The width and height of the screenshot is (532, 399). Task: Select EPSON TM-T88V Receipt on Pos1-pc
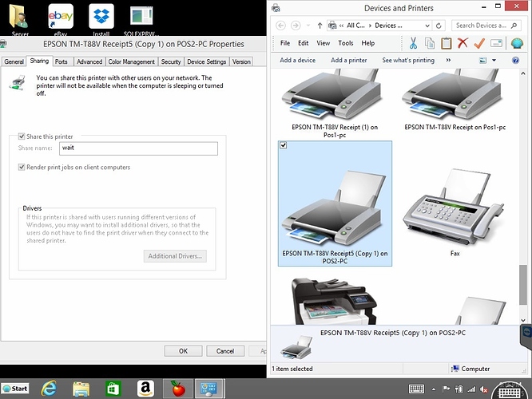point(455,100)
